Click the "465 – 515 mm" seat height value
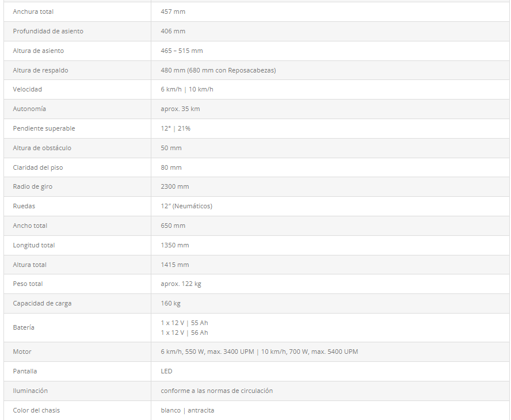Viewport: 511px width, 420px height. [182, 51]
